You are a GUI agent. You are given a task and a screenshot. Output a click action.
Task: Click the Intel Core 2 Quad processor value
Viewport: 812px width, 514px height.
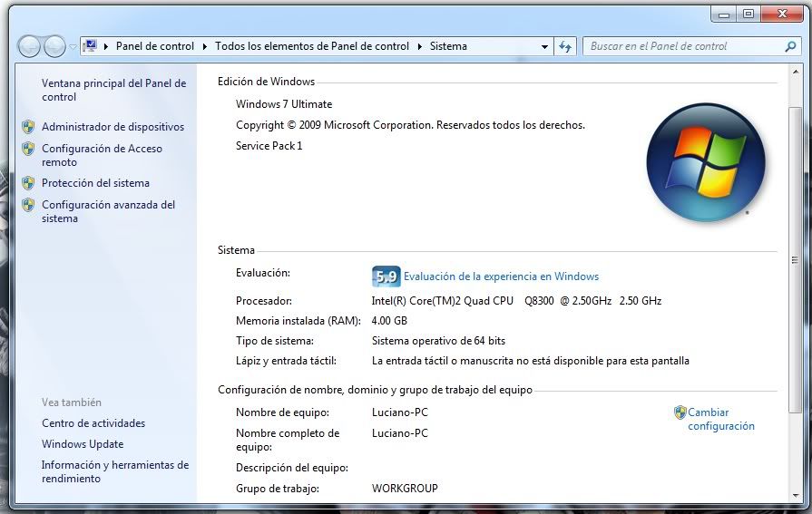pos(516,301)
